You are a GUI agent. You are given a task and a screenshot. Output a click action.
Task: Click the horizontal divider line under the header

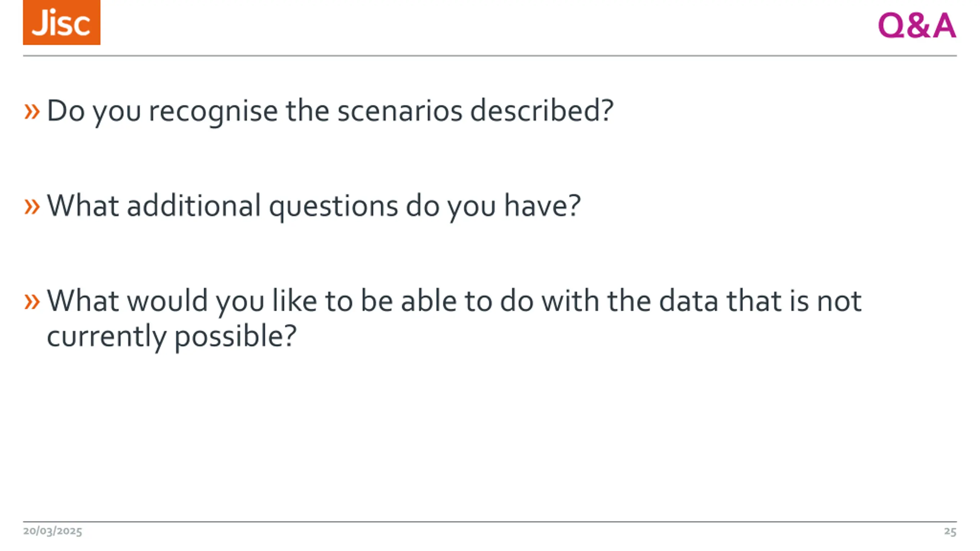(490, 56)
